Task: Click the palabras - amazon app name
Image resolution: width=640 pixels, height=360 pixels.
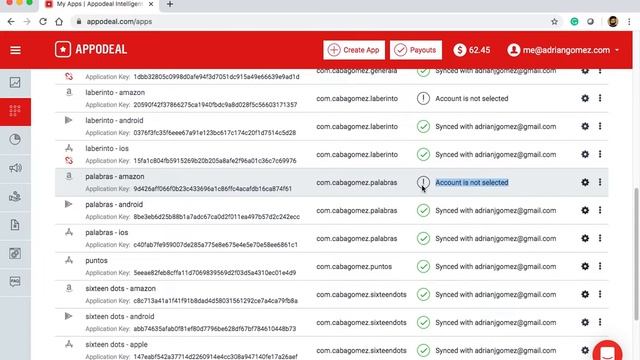Action: (115, 176)
